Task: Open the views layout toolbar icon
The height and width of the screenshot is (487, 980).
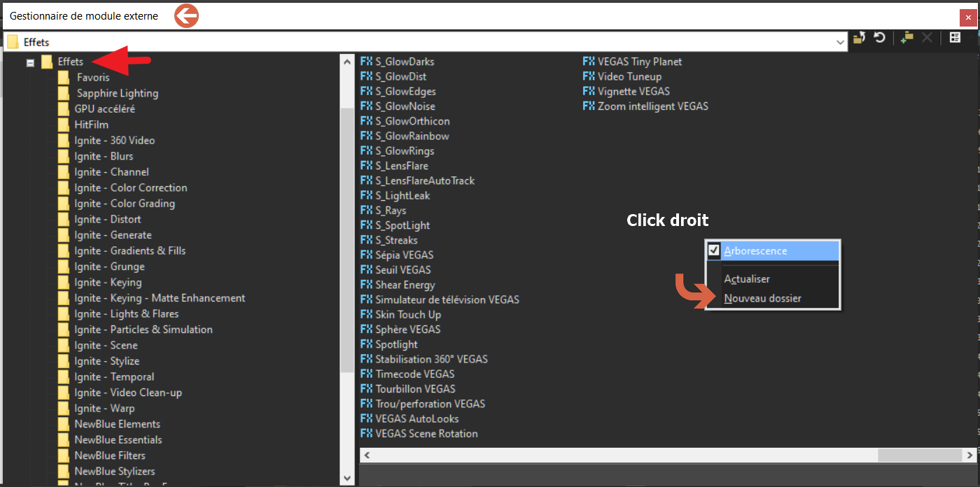Action: pyautogui.click(x=955, y=38)
